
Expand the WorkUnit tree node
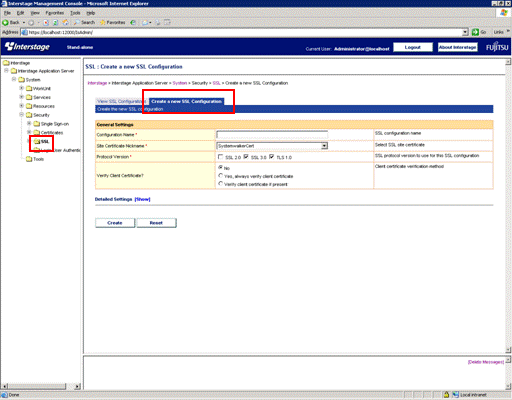(21, 88)
